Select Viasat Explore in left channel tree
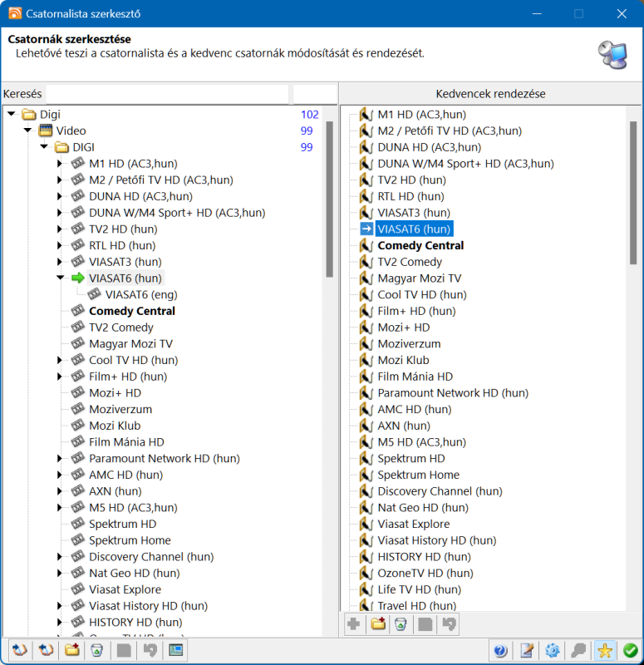 tap(125, 589)
